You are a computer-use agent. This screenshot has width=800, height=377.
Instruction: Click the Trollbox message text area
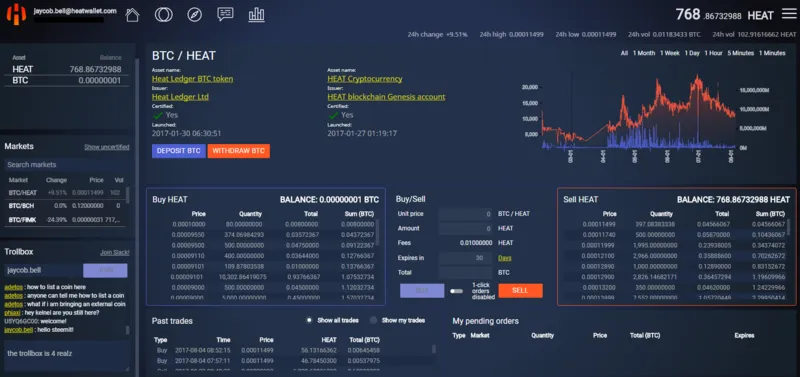tap(66, 356)
